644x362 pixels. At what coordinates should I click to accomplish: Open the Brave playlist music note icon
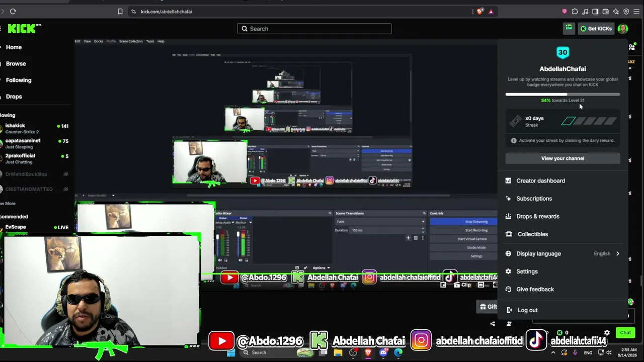click(585, 12)
